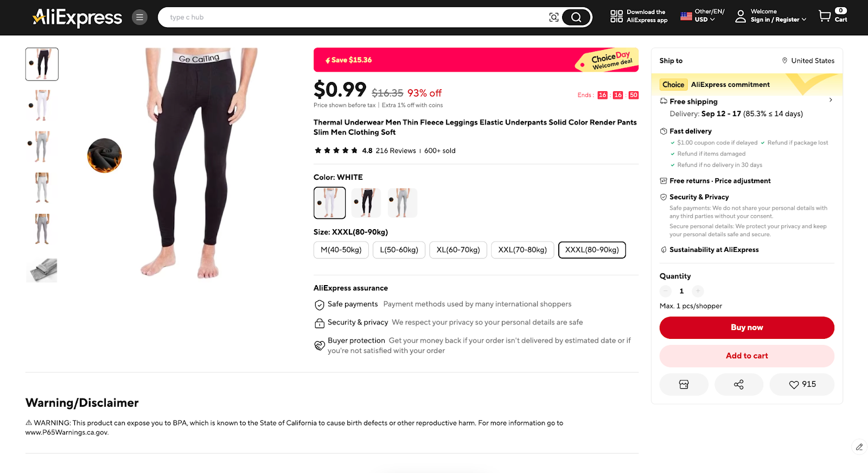
Task: Click the feedback pencil icon
Action: (x=859, y=447)
